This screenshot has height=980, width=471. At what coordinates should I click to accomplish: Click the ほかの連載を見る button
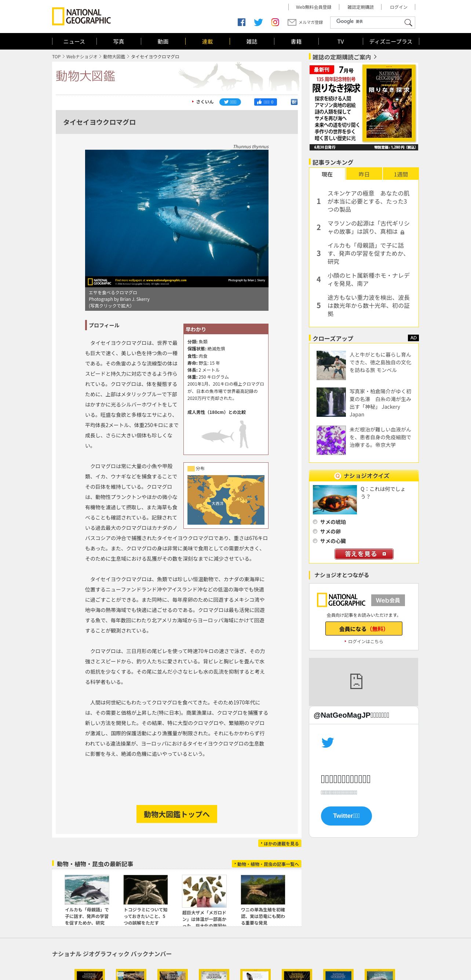pos(280,844)
